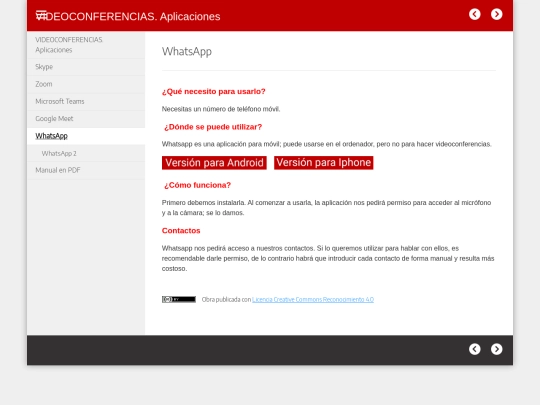Image resolution: width=540 pixels, height=405 pixels.
Task: Click Versión para Iphone button
Action: coord(324,163)
